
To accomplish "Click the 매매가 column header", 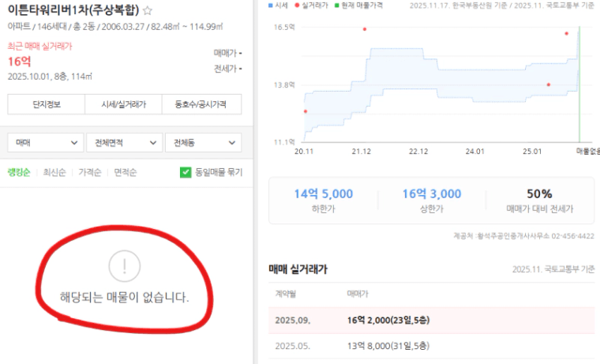I will point(358,294).
